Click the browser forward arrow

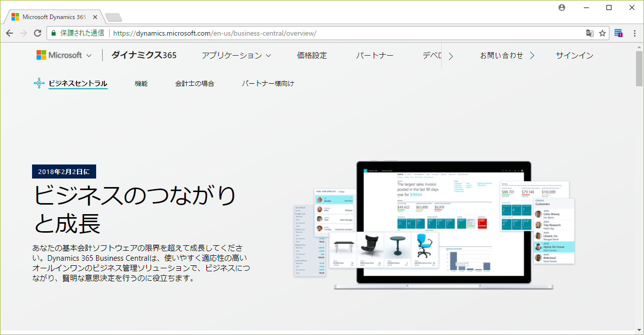click(x=23, y=33)
